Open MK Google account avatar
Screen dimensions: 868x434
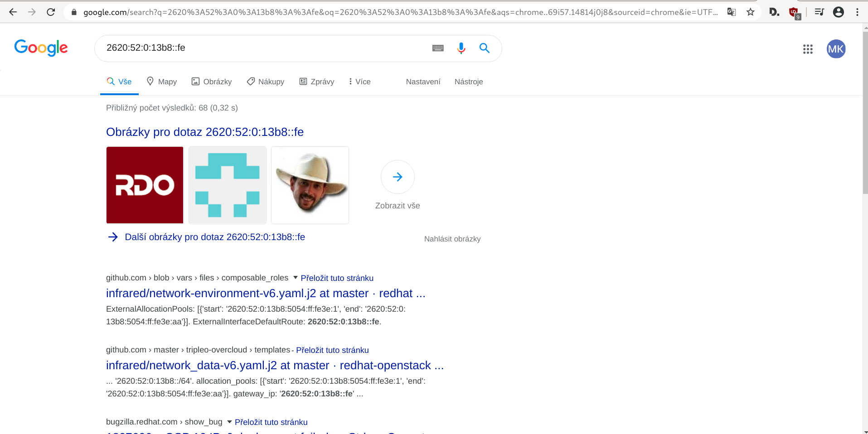tap(836, 49)
